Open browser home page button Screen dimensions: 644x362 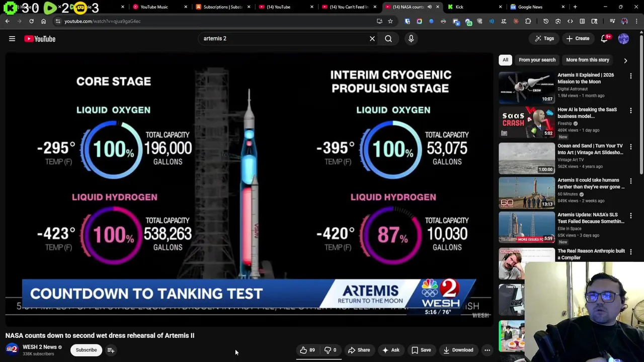(x=43, y=21)
